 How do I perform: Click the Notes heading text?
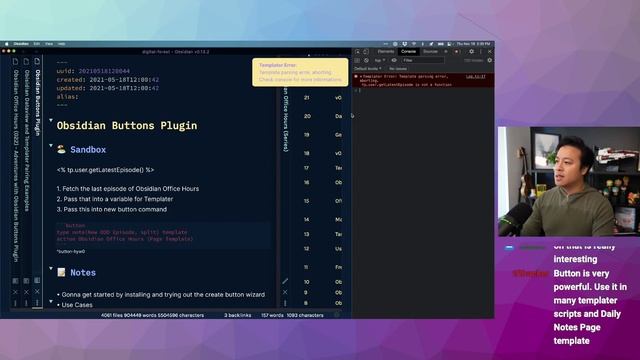click(x=83, y=273)
